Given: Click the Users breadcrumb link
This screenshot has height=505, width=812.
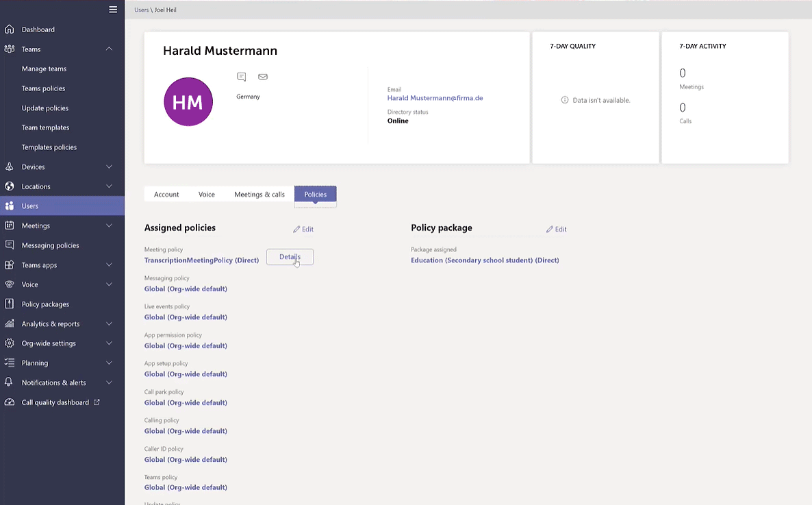Looking at the screenshot, I should [141, 10].
